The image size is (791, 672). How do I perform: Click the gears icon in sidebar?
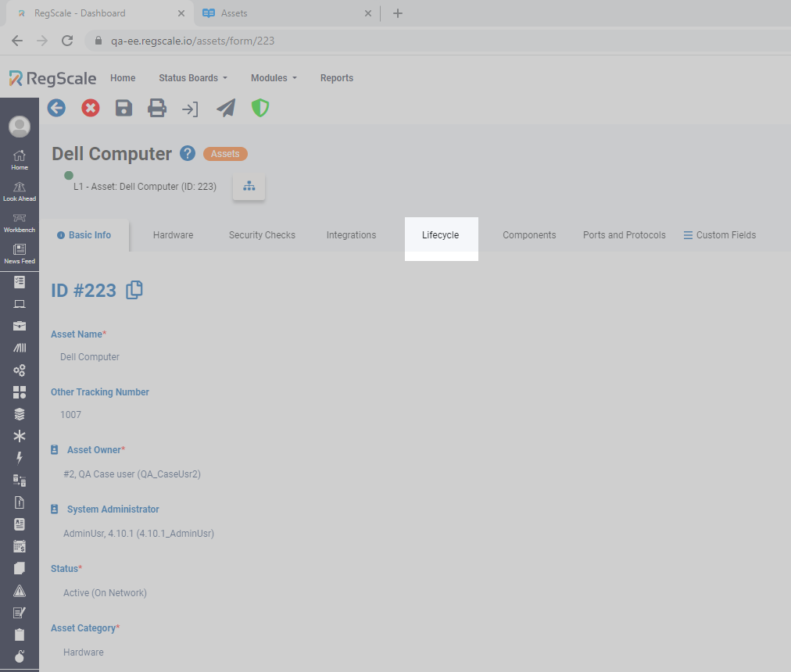point(20,370)
